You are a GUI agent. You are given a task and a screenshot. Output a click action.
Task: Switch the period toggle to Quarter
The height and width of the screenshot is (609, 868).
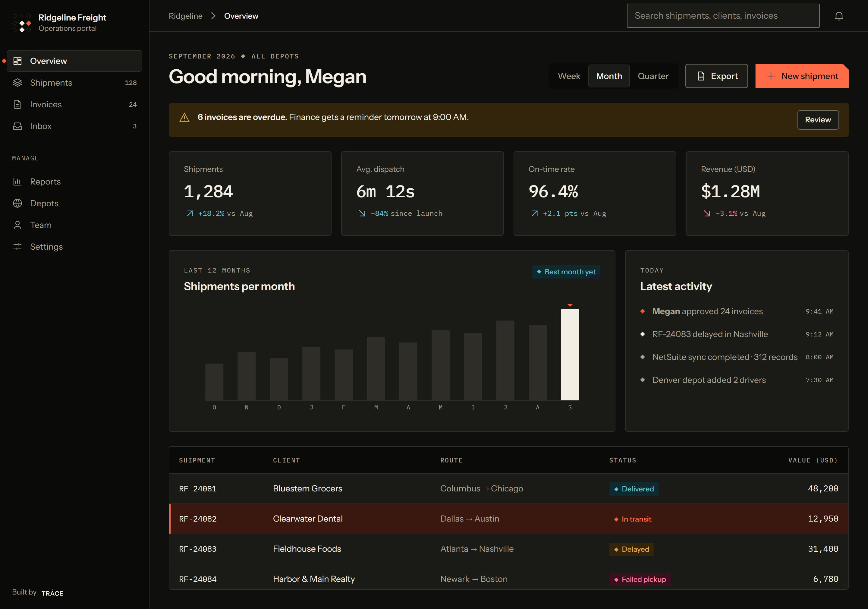tap(653, 76)
